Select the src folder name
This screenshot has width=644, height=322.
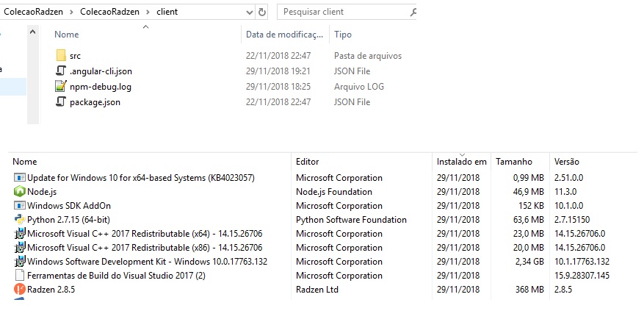(x=75, y=56)
